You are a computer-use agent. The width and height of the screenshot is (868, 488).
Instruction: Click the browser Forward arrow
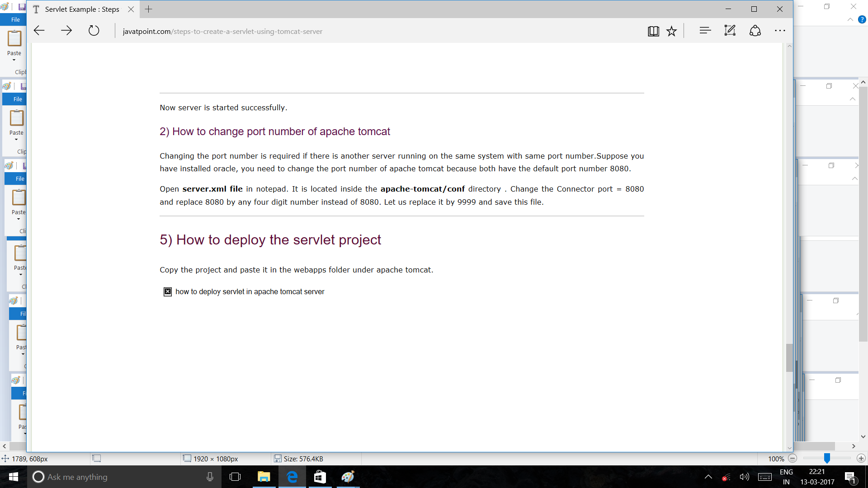click(66, 31)
